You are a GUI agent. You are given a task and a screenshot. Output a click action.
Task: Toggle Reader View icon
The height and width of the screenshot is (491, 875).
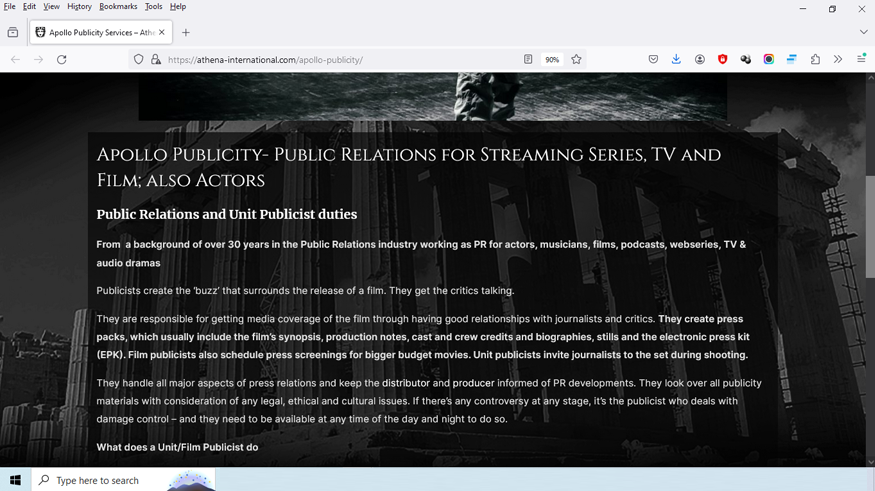528,60
